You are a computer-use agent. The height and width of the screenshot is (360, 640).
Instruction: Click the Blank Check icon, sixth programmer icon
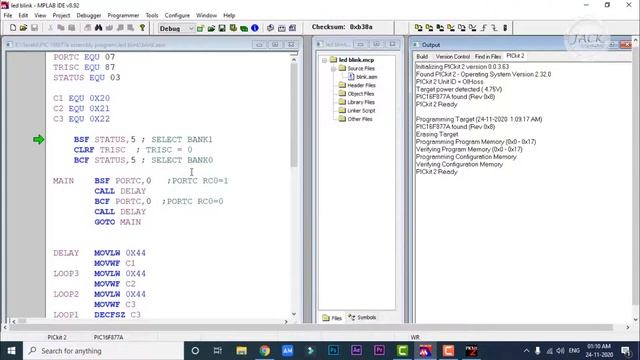click(472, 28)
